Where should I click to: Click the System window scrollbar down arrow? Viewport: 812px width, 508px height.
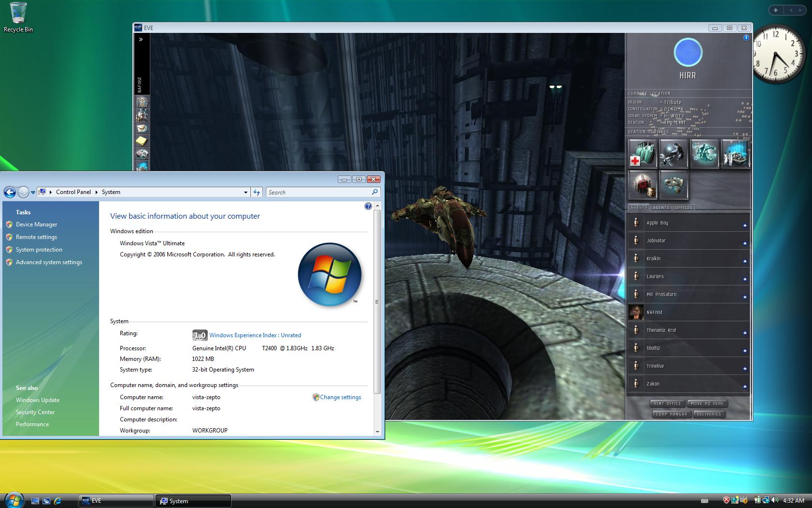[377, 432]
